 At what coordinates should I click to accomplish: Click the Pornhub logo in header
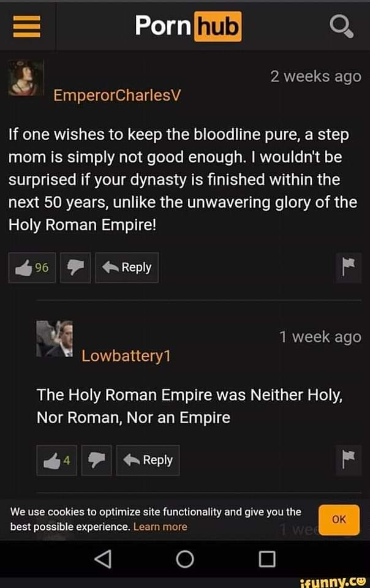[x=188, y=26]
